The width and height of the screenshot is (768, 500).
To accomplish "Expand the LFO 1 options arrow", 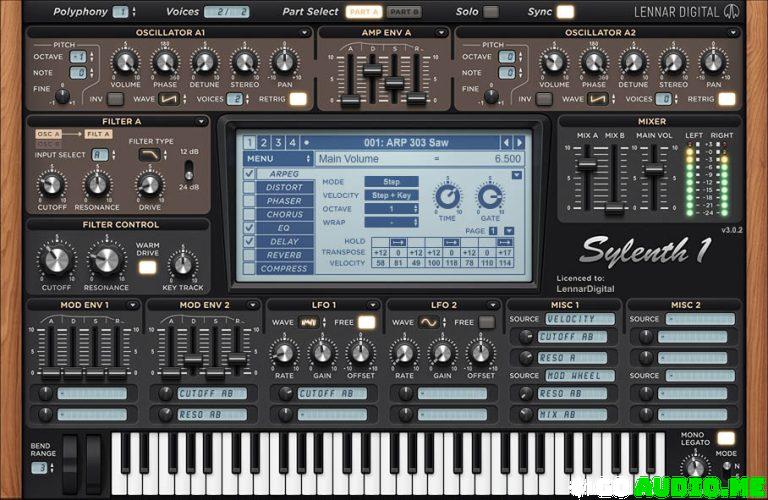I will 372,305.
